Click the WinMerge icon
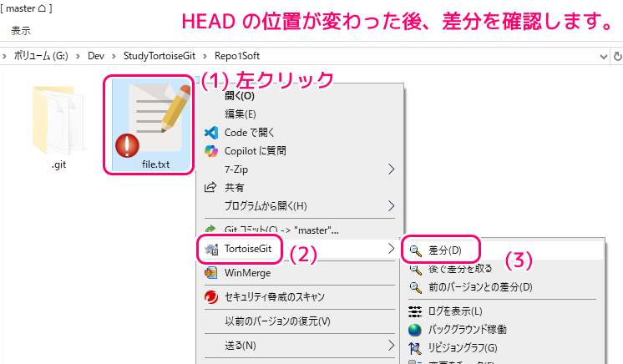This screenshot has width=623, height=364. point(211,273)
